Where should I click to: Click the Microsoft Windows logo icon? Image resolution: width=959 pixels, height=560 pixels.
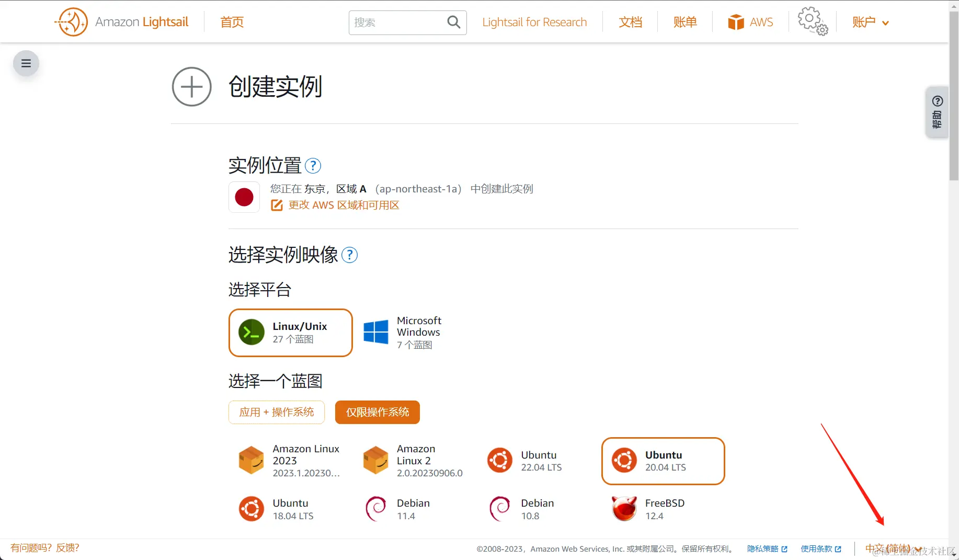pyautogui.click(x=376, y=332)
